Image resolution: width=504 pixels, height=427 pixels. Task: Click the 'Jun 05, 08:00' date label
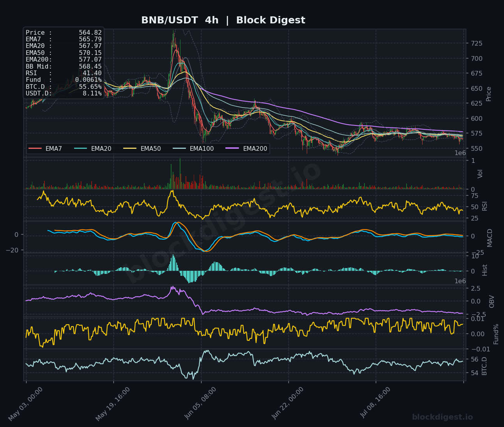click(x=201, y=404)
